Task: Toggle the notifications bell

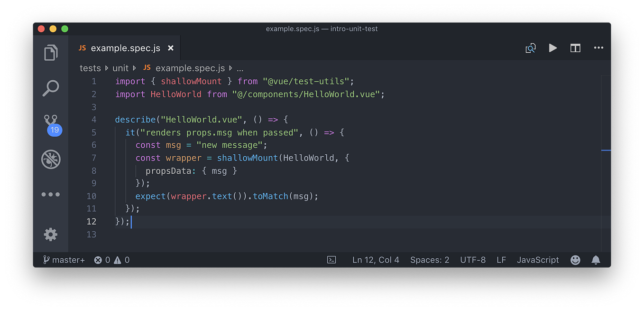Action: [596, 260]
